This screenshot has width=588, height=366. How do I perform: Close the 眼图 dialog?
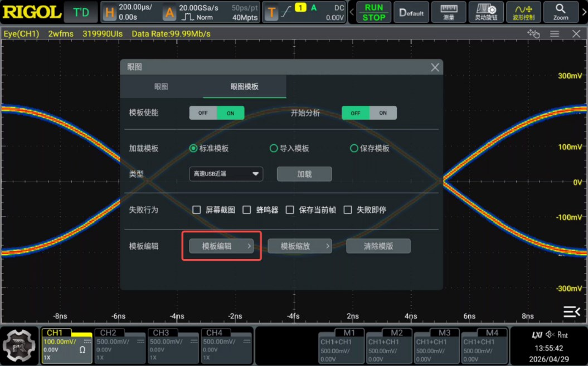435,67
